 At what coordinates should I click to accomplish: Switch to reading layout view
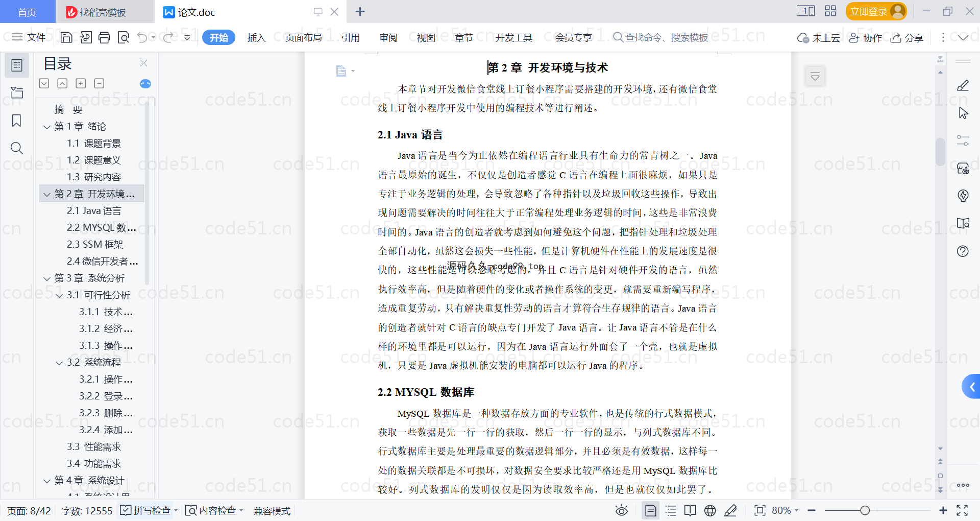pyautogui.click(x=690, y=510)
